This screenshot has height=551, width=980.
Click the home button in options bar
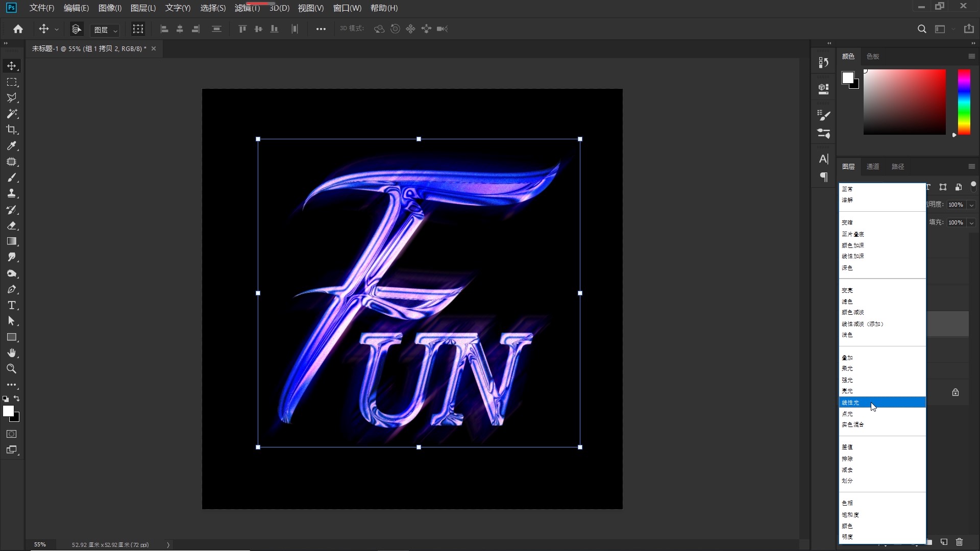18,29
